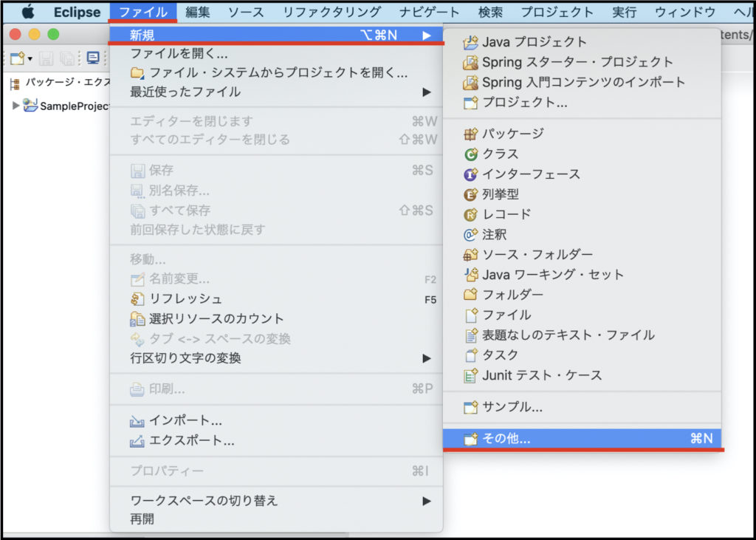Select Spring スターター・プロジェクト

point(582,62)
